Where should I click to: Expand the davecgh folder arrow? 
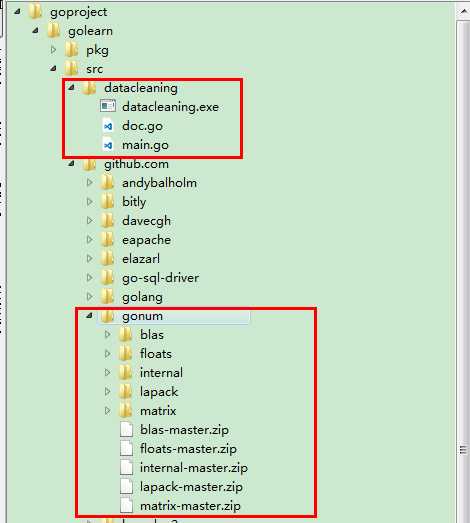(89, 220)
